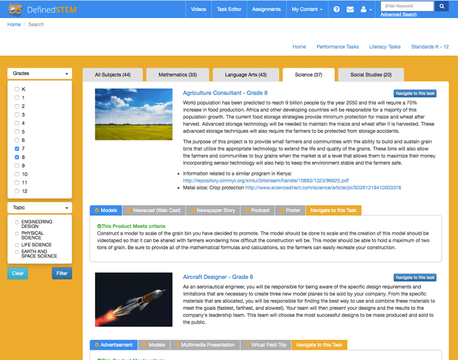Open the Standards K - 12 link
Image resolution: width=458 pixels, height=360 pixels.
(x=430, y=47)
